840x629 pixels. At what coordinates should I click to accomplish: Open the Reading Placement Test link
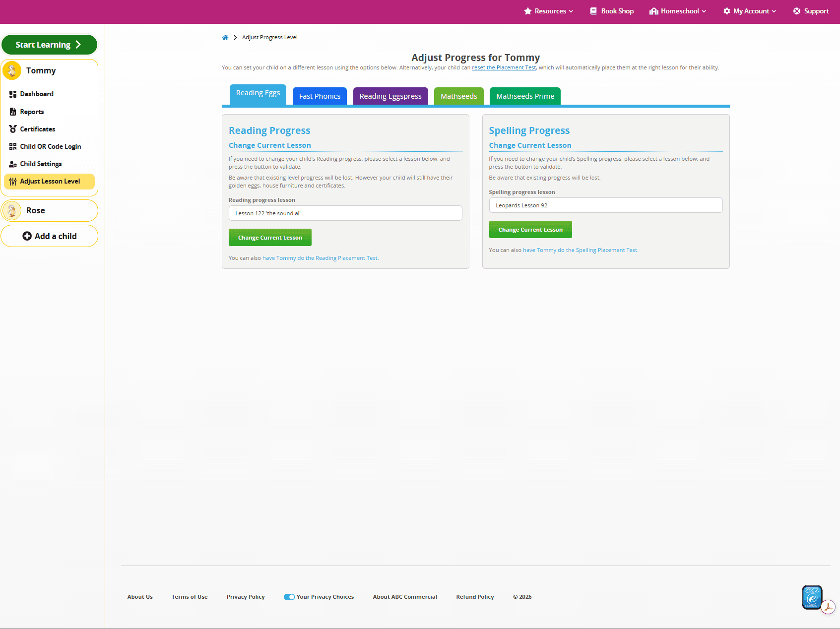[x=320, y=258]
